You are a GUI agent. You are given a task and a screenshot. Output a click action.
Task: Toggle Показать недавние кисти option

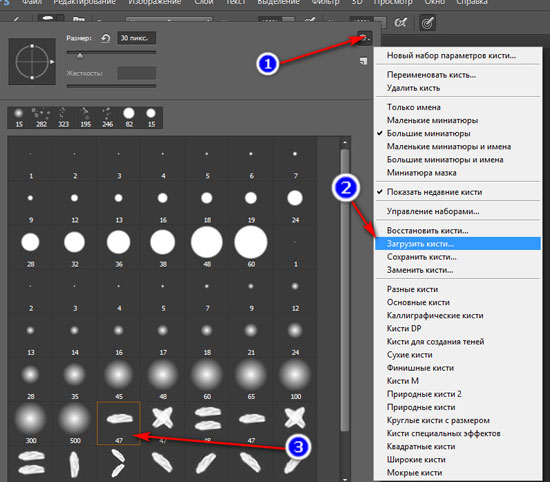click(x=434, y=192)
